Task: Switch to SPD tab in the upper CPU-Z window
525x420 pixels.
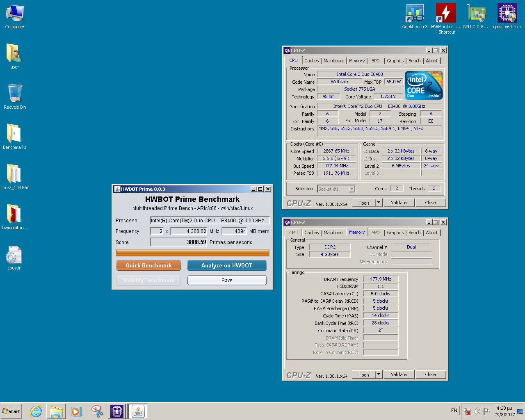Action: pyautogui.click(x=376, y=61)
